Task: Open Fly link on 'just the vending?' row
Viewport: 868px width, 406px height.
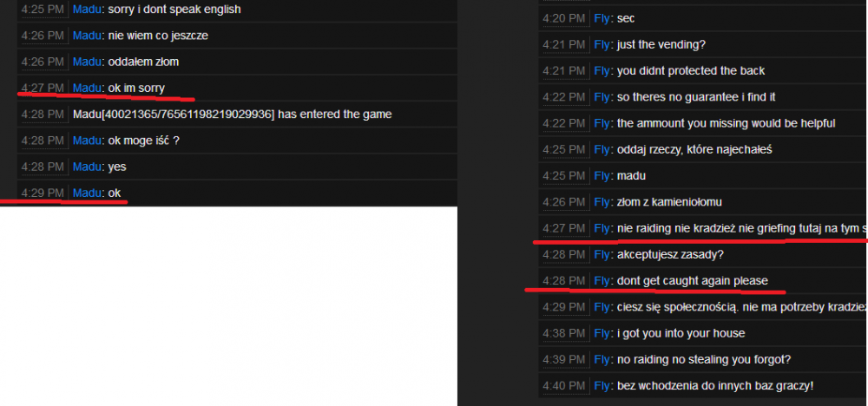Action: [602, 45]
